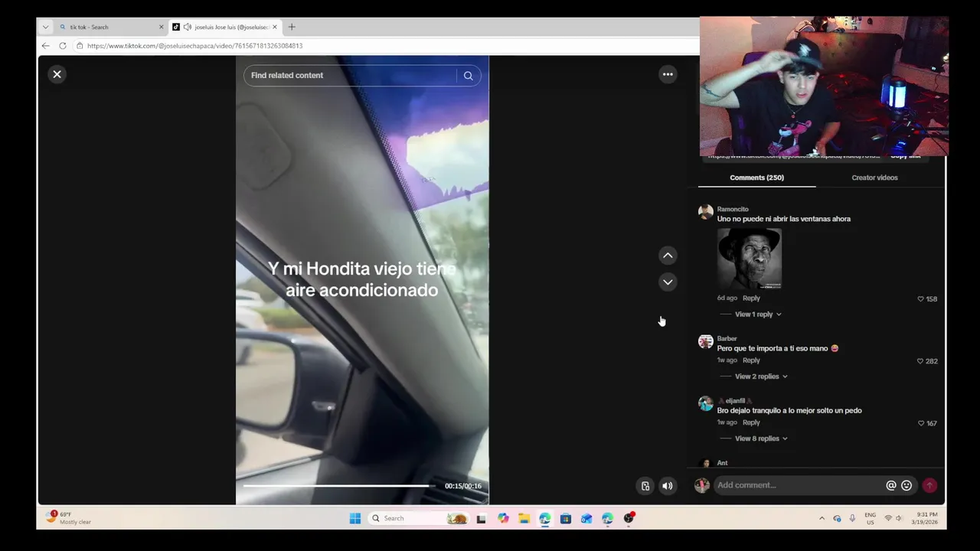
Task: Go back with the browser back arrow
Action: pyautogui.click(x=45, y=46)
